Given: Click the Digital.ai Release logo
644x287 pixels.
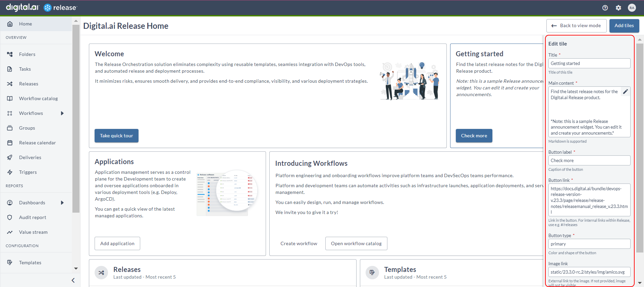Looking at the screenshot, I should (x=41, y=7).
